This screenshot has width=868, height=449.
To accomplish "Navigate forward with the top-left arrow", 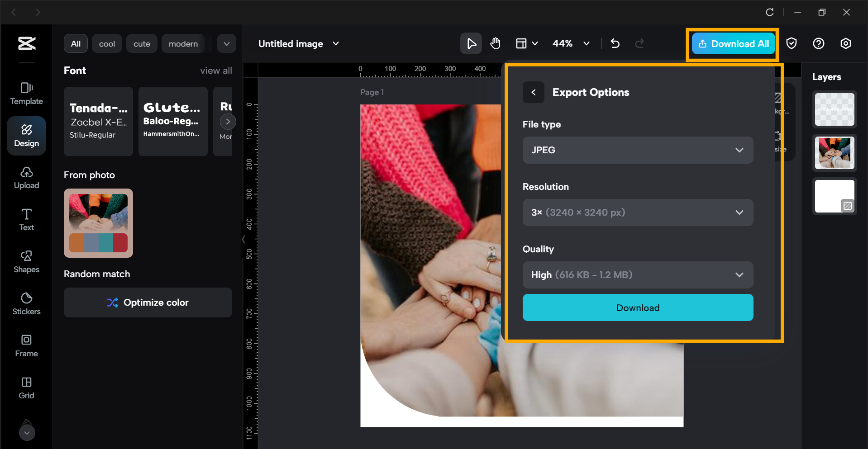I will click(38, 12).
